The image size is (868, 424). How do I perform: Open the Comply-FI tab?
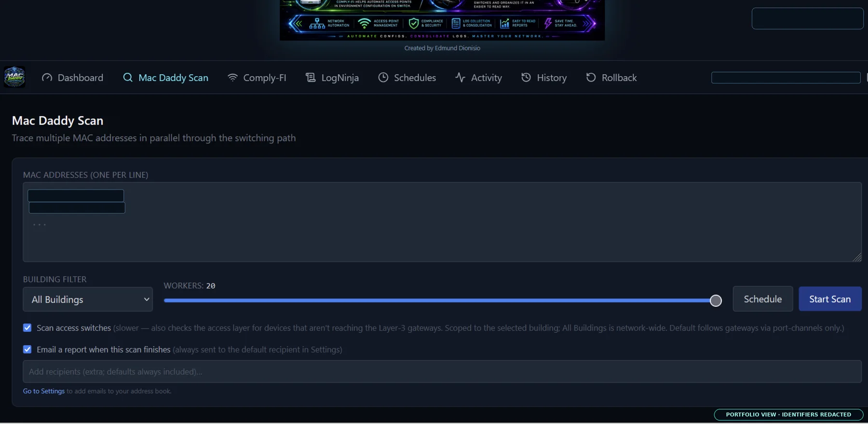[x=257, y=78]
